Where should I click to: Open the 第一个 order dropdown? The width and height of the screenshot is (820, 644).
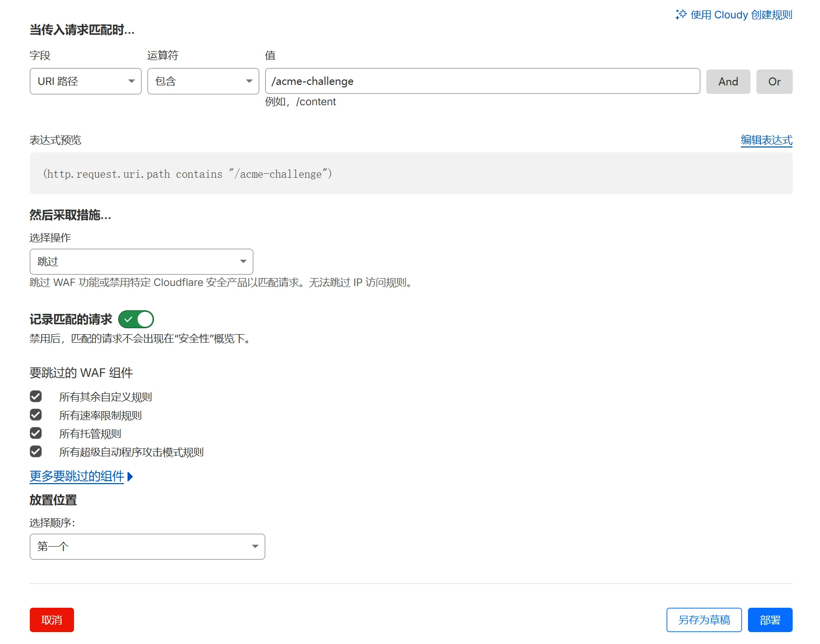(147, 547)
